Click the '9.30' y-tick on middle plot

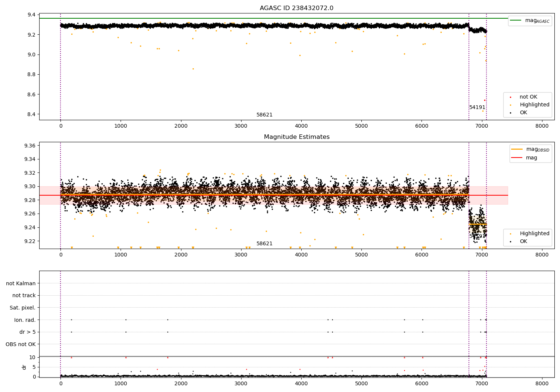point(29,187)
